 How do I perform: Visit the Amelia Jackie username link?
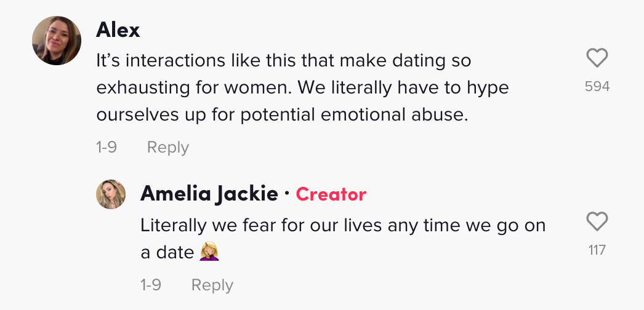coord(209,194)
